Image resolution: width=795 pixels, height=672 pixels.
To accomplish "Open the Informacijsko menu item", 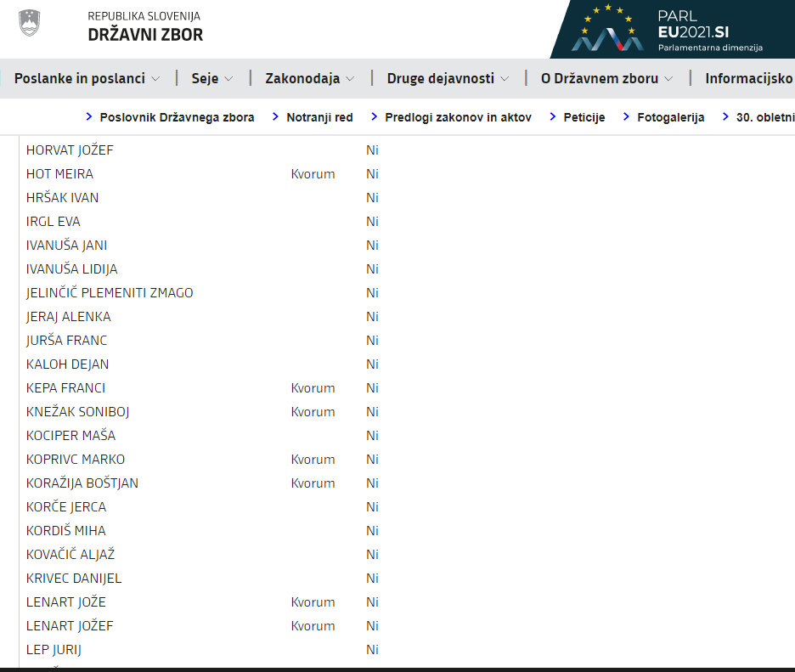I will click(748, 78).
